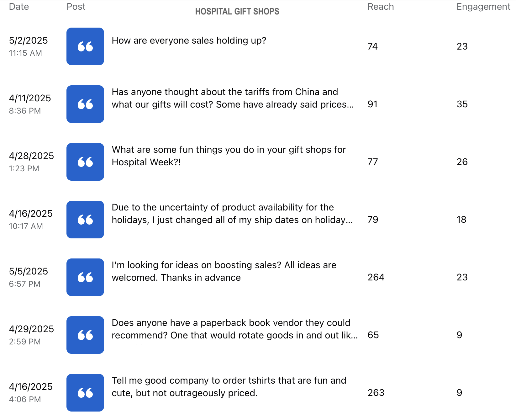
Task: Open the paperback book vendor recommendation post
Action: [x=234, y=329]
